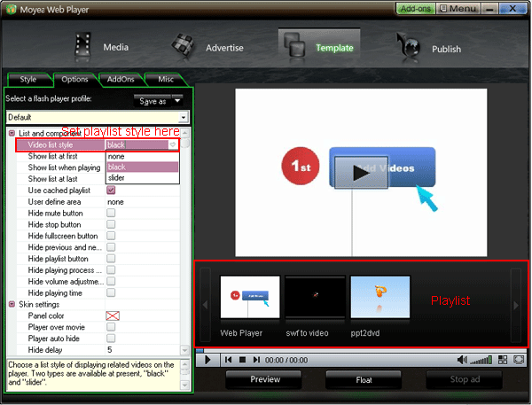Switch to the Misc tab
Screen dimensions: 532x405
coord(166,80)
